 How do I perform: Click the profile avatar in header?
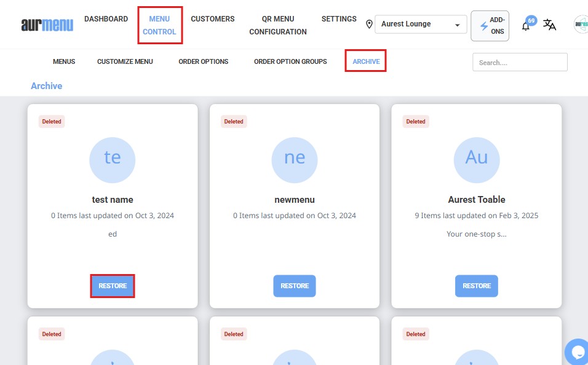[581, 25]
